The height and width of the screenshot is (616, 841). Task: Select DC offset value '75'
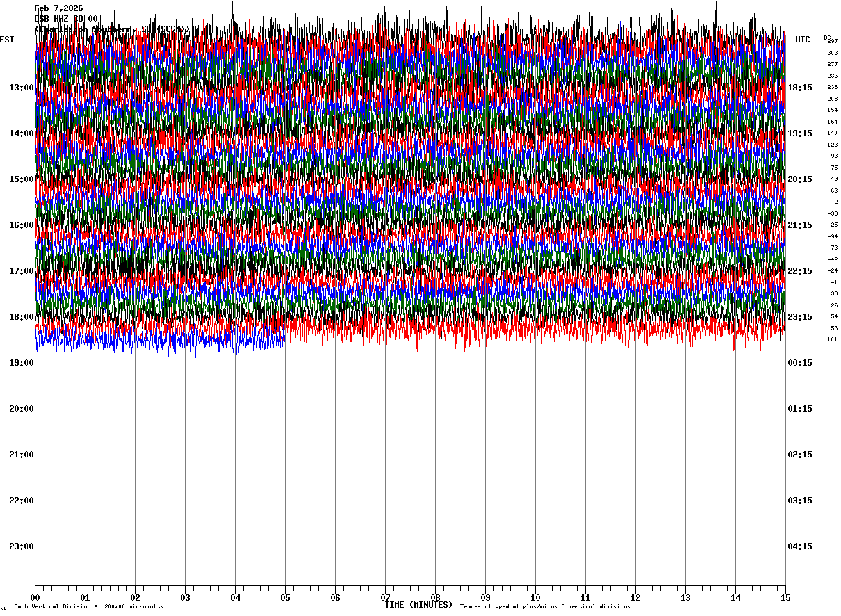pyautogui.click(x=834, y=168)
